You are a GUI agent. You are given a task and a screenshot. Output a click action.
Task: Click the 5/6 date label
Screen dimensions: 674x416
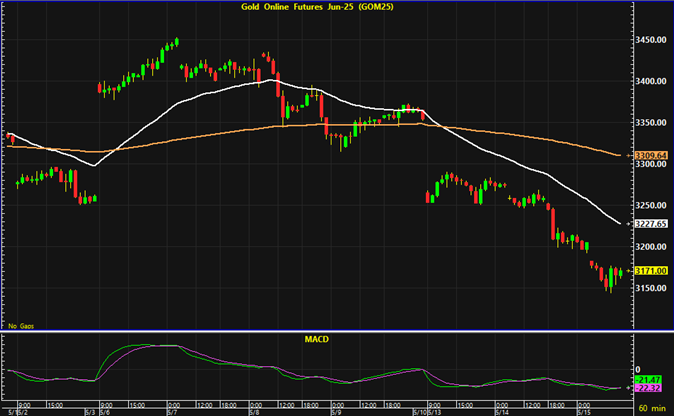pyautogui.click(x=104, y=413)
